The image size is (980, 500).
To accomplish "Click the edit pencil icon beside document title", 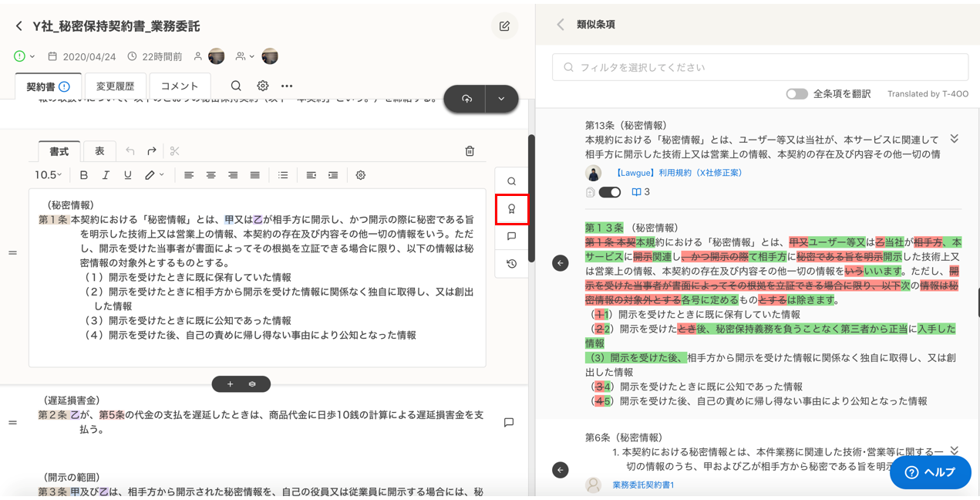I will [x=504, y=26].
